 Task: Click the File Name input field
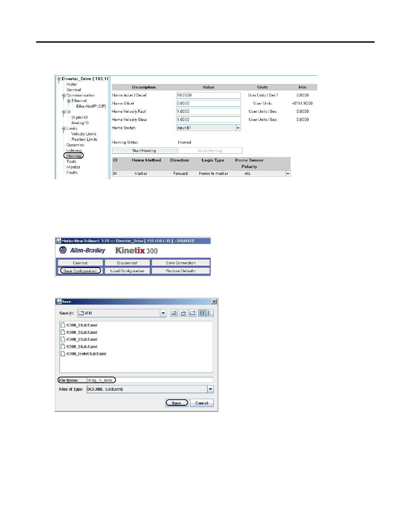150,380
